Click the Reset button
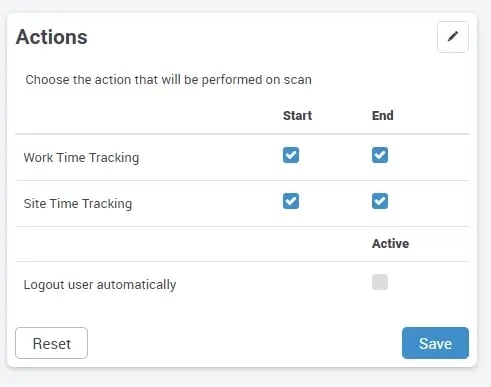This screenshot has height=387, width=491. click(52, 343)
